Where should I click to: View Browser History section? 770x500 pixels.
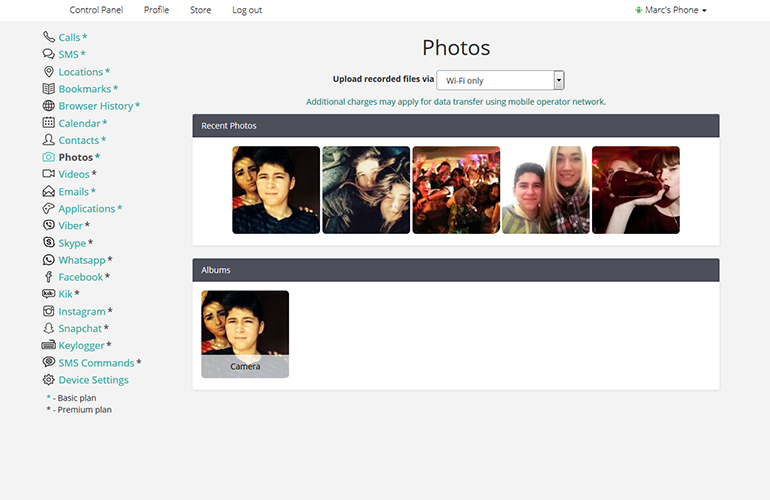[96, 106]
